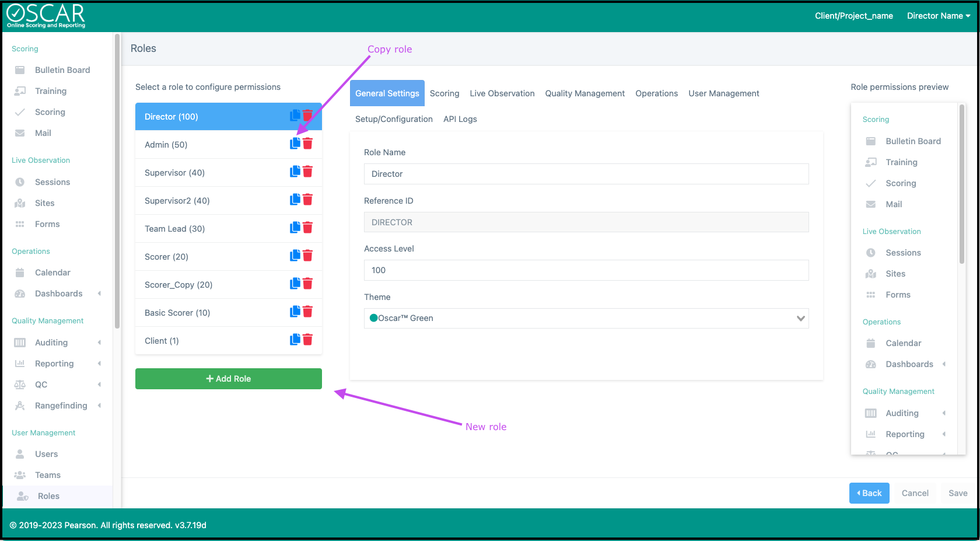The height and width of the screenshot is (541, 980).
Task: Click the Role Name input field
Action: [x=586, y=174]
